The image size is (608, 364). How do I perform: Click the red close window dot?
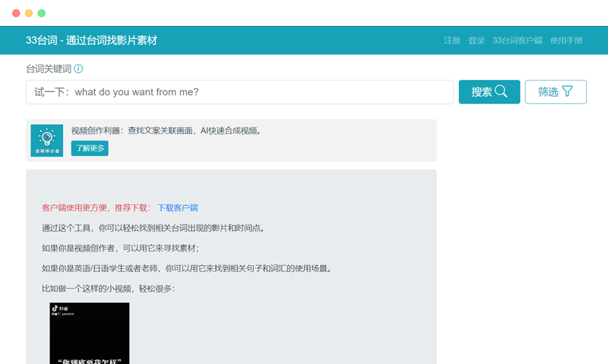[x=16, y=13]
